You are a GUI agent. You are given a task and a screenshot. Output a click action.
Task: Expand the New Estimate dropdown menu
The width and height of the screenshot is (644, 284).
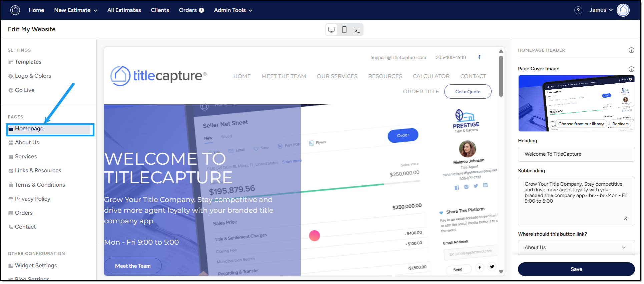[x=76, y=10]
